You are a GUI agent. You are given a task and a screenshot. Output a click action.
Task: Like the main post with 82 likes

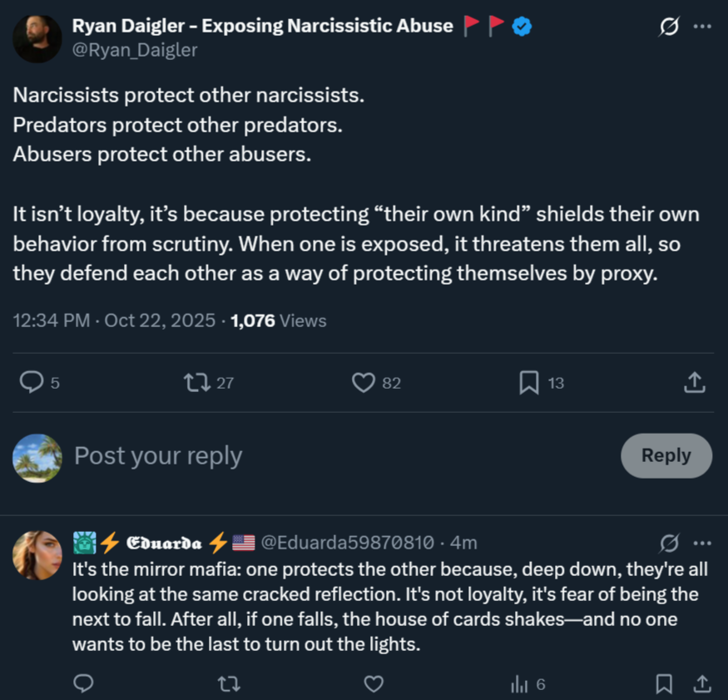click(364, 382)
